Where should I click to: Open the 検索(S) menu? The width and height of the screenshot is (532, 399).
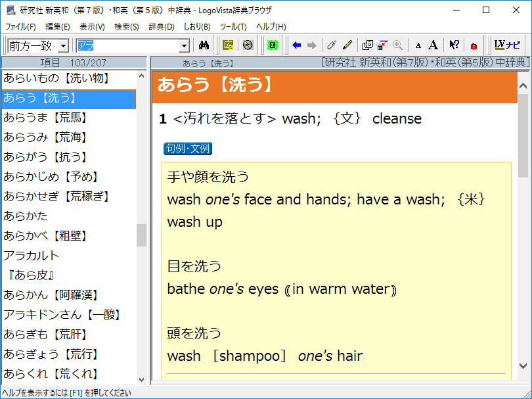126,27
